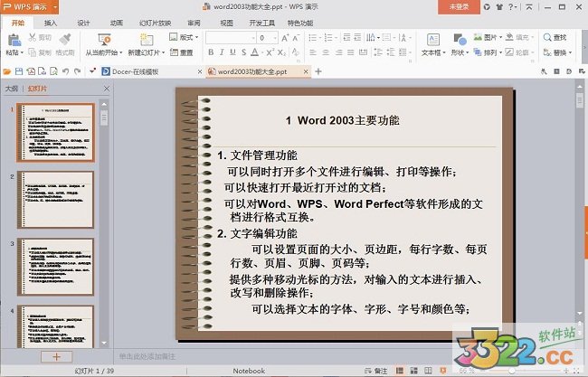Toggle Bold formatting (B)
Viewport: 588px width, 377px height.
pos(211,52)
